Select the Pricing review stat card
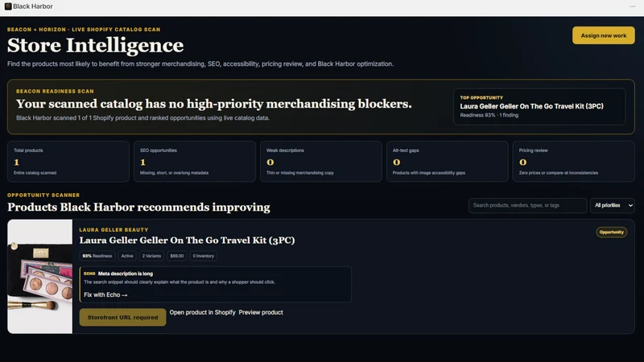Image resolution: width=644 pixels, height=362 pixels. (x=574, y=162)
